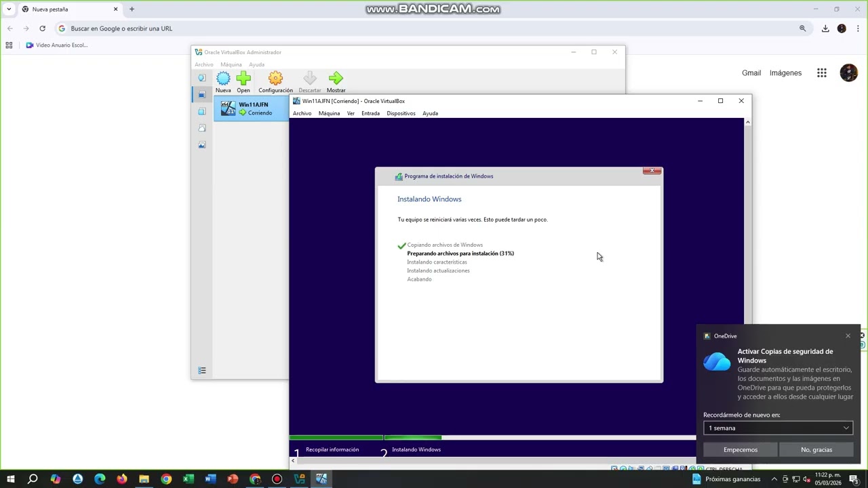
Task: Click the greyed Descartar arrow icon
Action: (309, 79)
